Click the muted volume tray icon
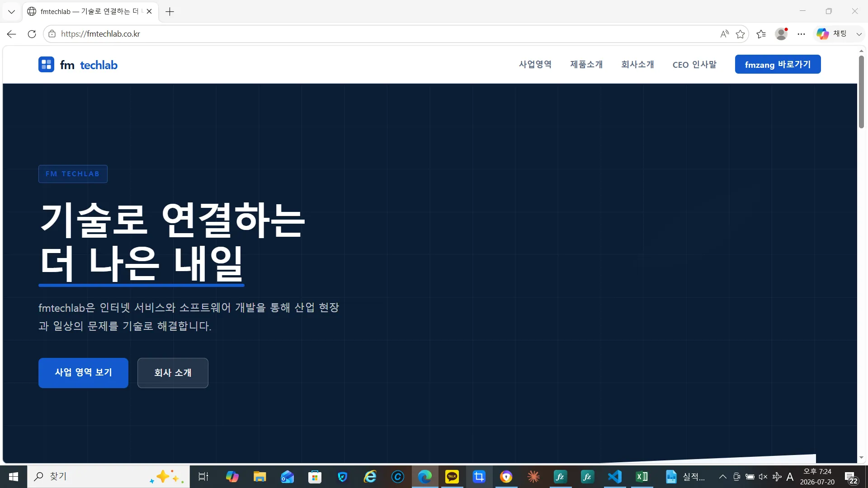The height and width of the screenshot is (488, 868). tap(763, 477)
